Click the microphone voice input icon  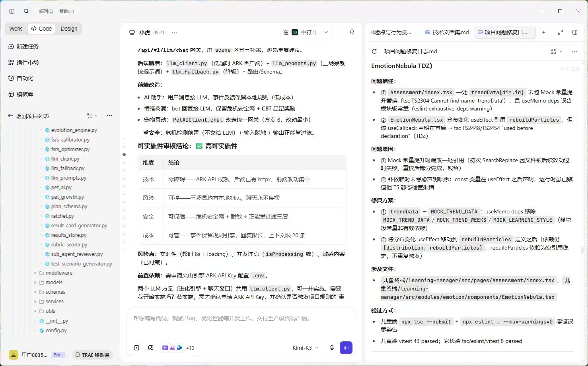[x=331, y=348]
